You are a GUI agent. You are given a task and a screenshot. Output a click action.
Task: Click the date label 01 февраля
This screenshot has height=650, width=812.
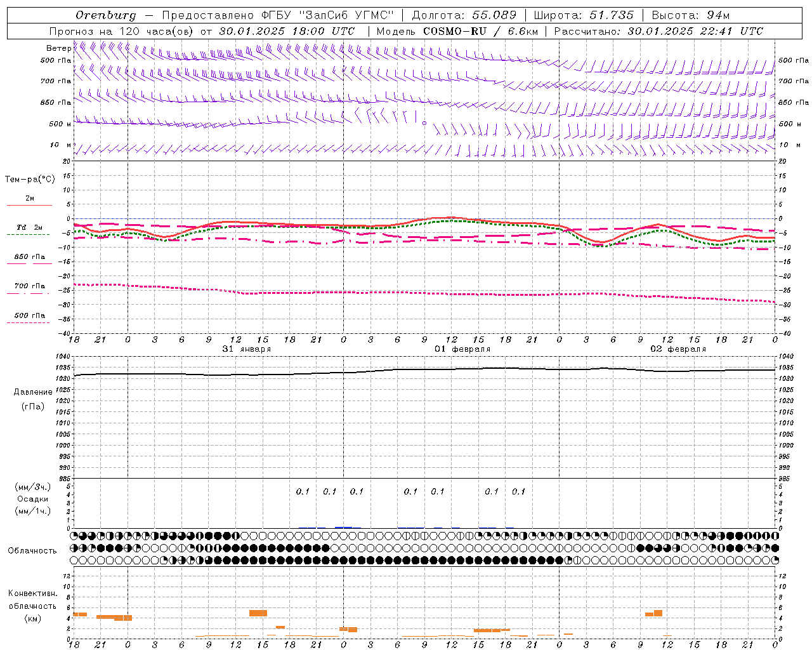(x=462, y=349)
